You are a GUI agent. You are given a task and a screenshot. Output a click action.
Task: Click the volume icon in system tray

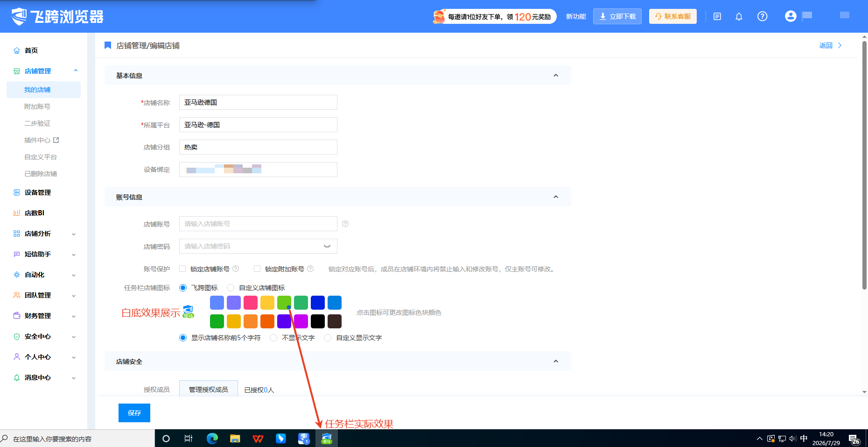(x=792, y=439)
